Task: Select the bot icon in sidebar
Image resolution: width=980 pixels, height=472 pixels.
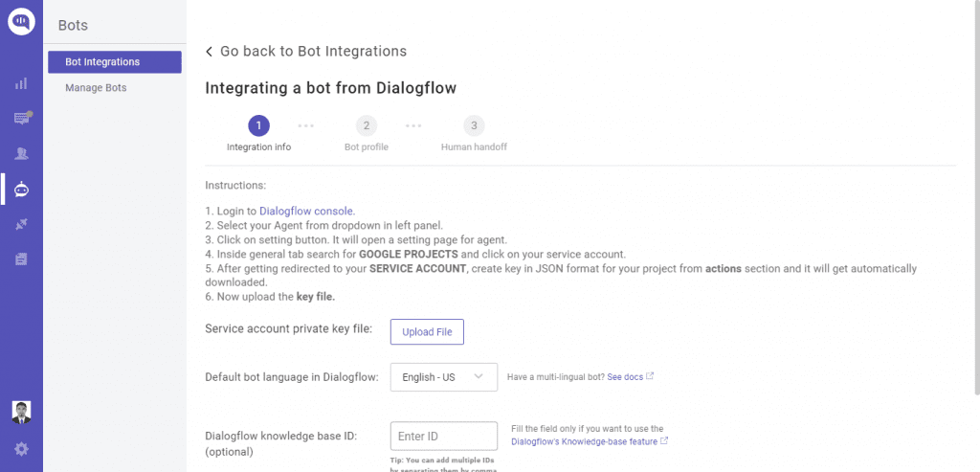Action: (x=21, y=190)
